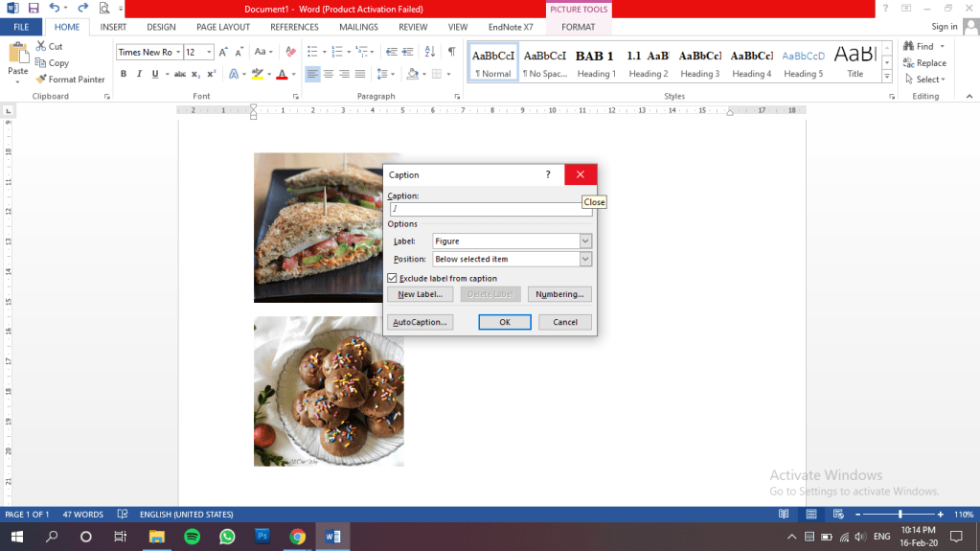Click the Save icon in the title bar

tap(33, 8)
